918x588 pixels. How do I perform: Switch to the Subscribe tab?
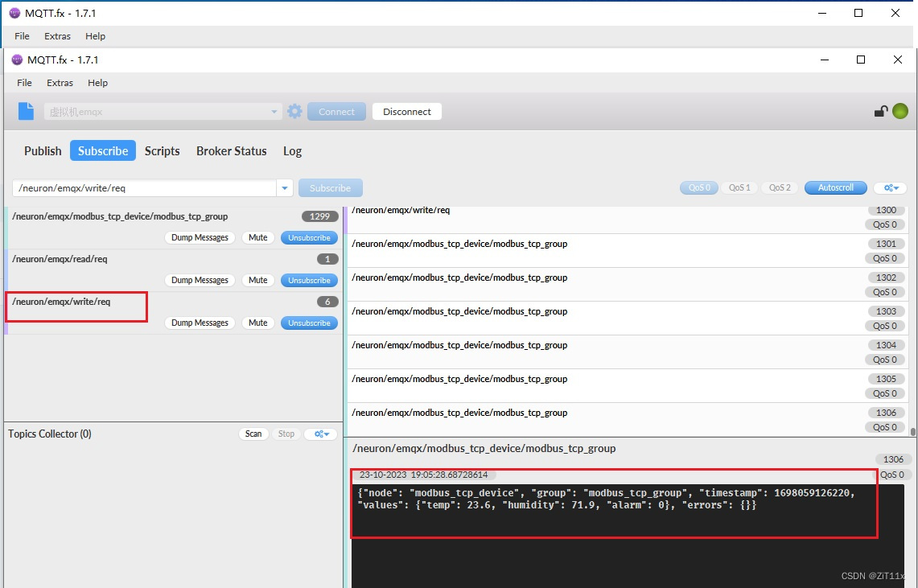(x=103, y=151)
